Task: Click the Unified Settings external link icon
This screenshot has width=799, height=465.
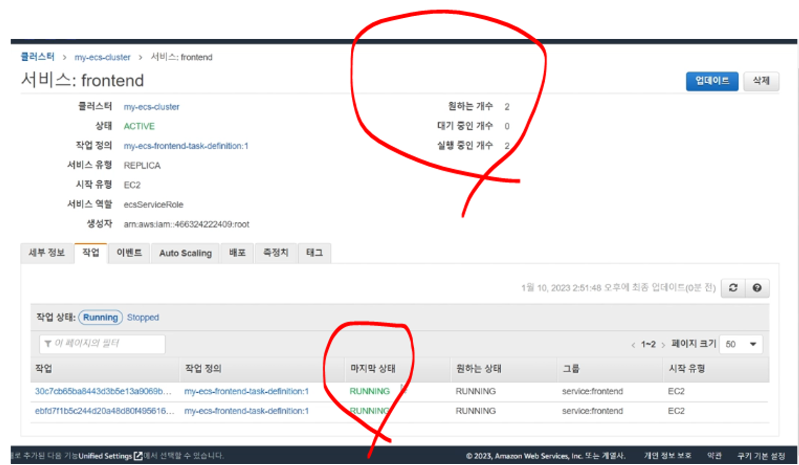Action: (138, 456)
